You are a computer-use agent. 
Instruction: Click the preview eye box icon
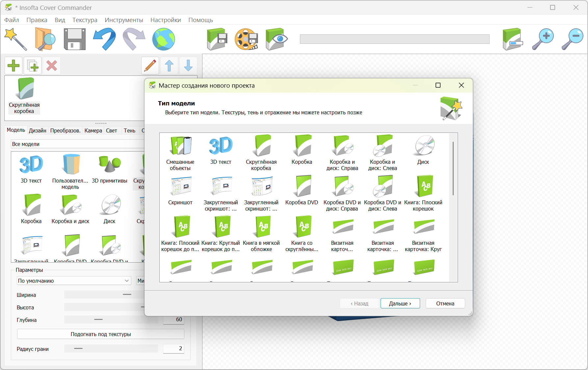point(276,39)
